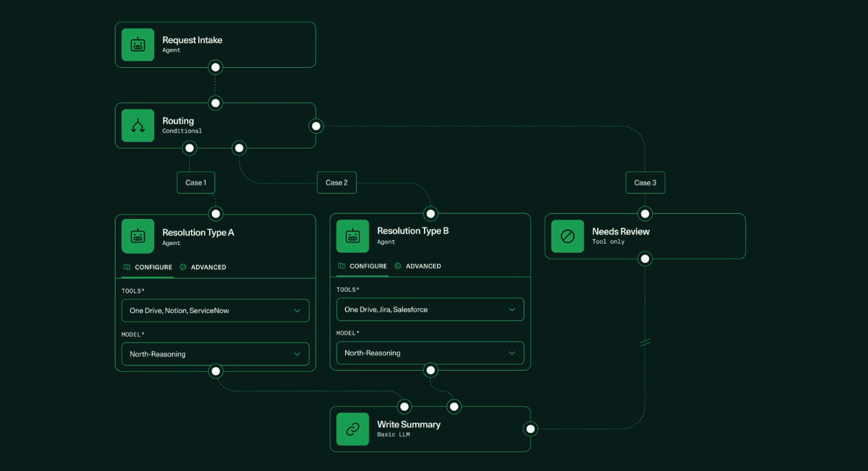Image resolution: width=868 pixels, height=471 pixels.
Task: Switch to Advanced tab in Resolution Type B
Action: [x=423, y=266]
